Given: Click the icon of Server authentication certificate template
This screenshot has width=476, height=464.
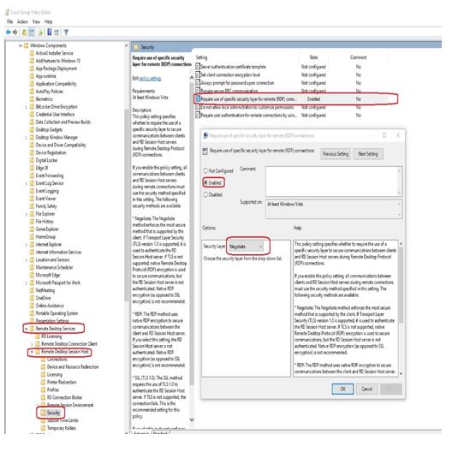Looking at the screenshot, I should (198, 67).
